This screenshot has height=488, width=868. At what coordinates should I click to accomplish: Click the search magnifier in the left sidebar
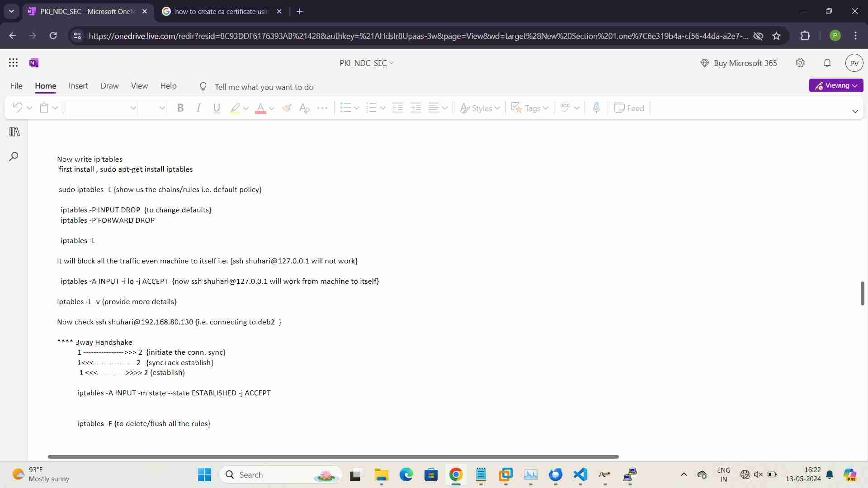(x=14, y=157)
